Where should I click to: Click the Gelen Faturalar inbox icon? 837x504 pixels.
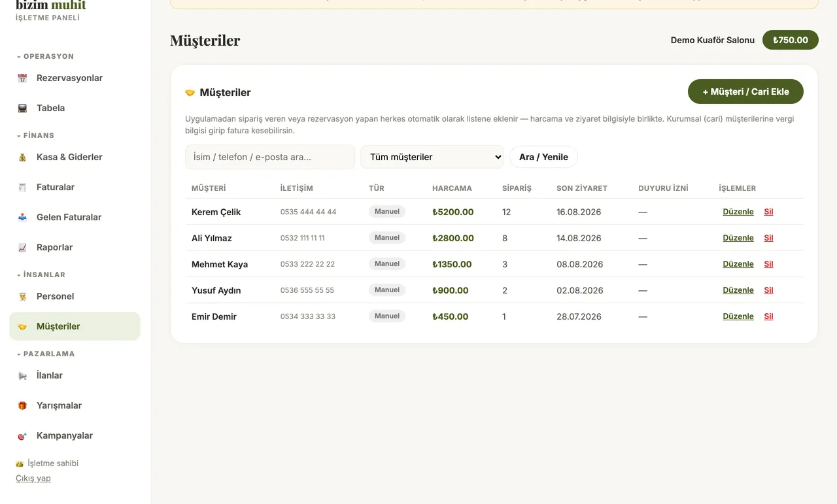coord(22,218)
